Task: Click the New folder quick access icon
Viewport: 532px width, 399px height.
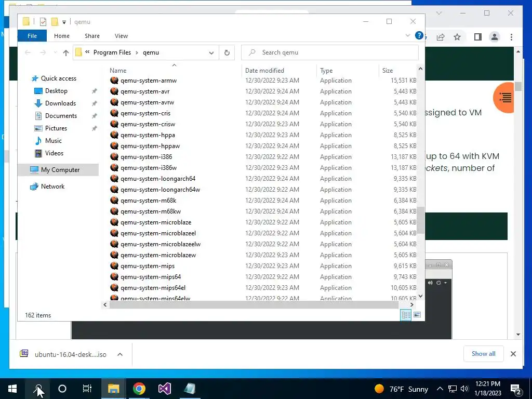Action: [x=55, y=22]
